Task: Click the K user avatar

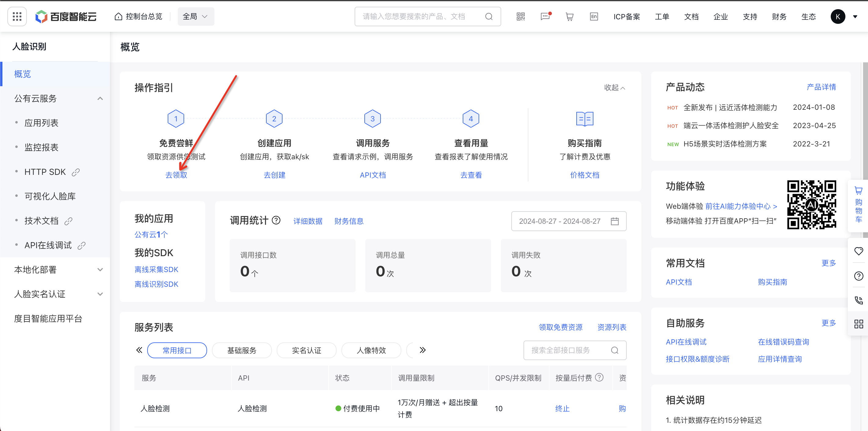Action: 838,17
